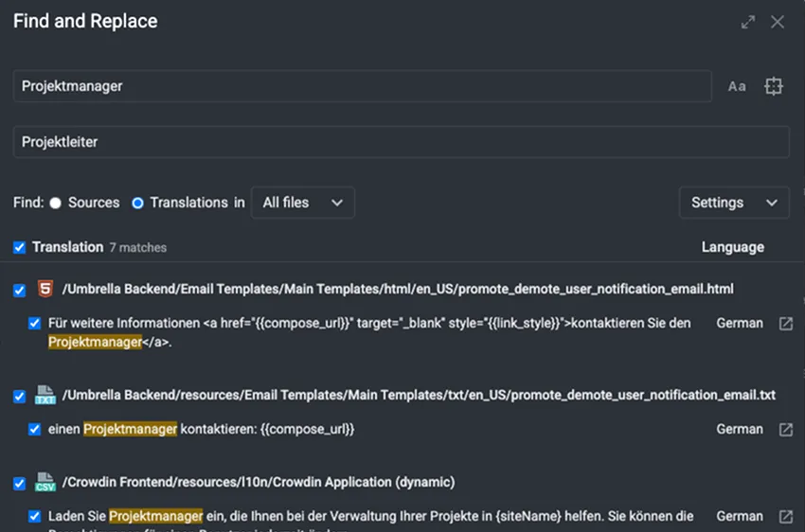Open the HTML email string in editor
805x532 pixels.
pyautogui.click(x=785, y=324)
